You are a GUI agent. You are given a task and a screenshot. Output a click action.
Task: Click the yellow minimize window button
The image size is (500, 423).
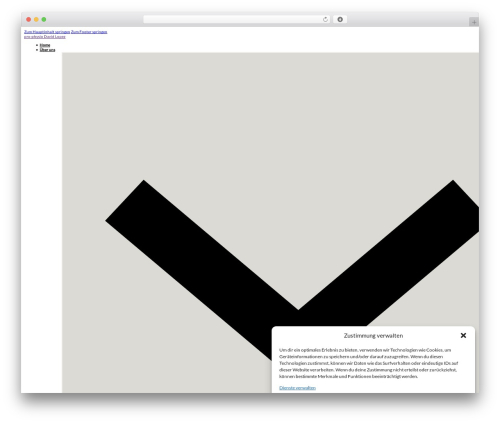point(36,19)
